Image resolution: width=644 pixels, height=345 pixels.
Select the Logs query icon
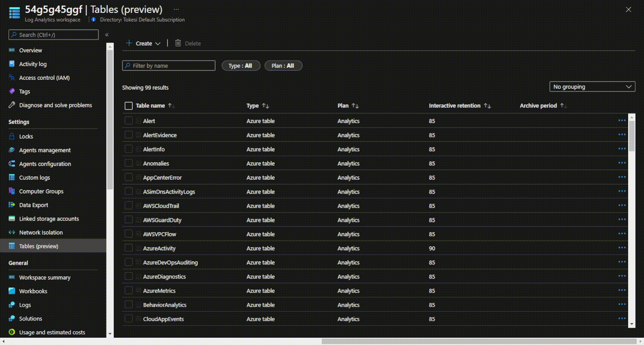click(x=13, y=305)
